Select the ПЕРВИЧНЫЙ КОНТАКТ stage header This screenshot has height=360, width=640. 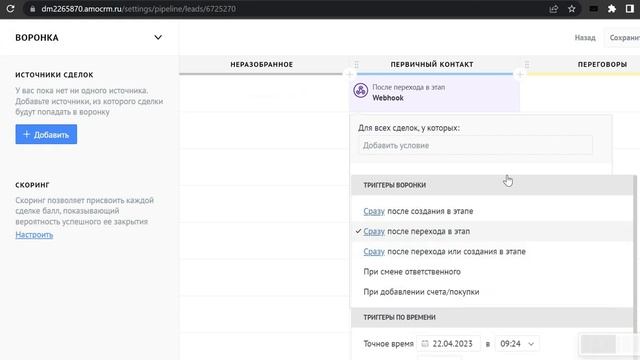point(432,64)
